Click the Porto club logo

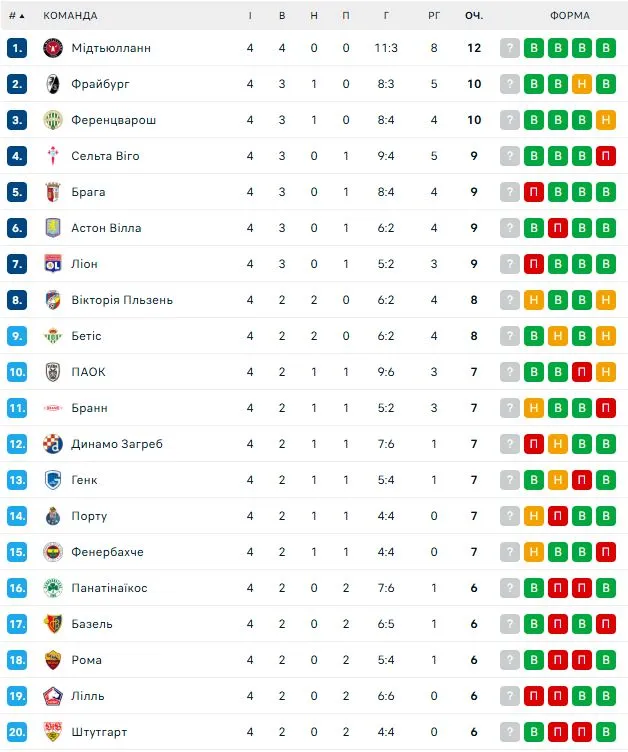point(53,516)
